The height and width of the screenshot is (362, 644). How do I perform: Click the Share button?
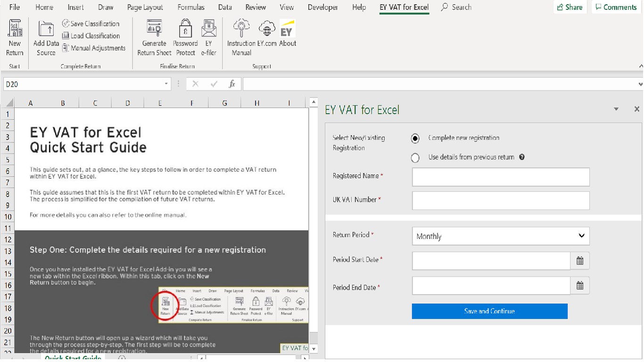click(x=570, y=7)
